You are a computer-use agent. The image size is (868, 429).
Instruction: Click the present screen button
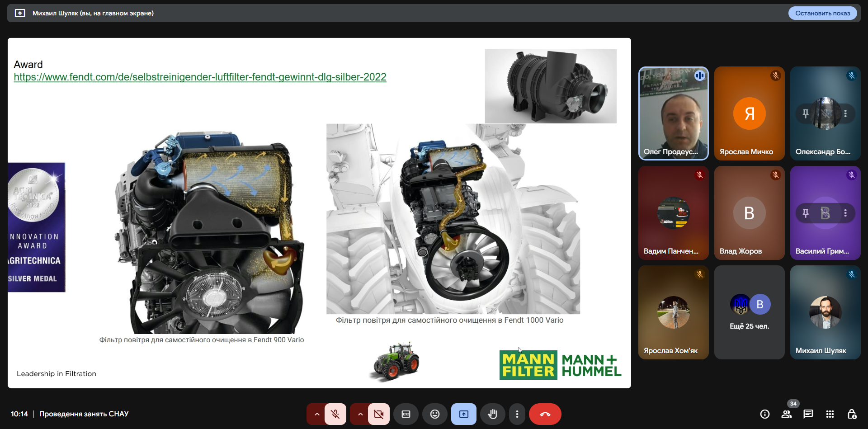pos(464,414)
